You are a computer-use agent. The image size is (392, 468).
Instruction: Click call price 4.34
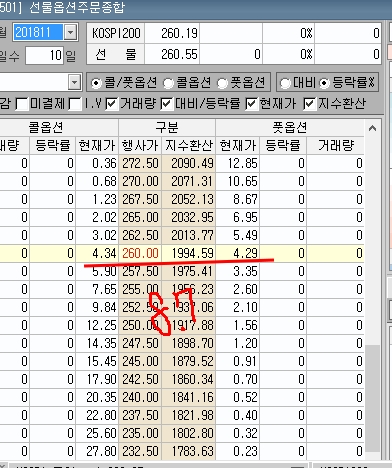pyautogui.click(x=97, y=253)
